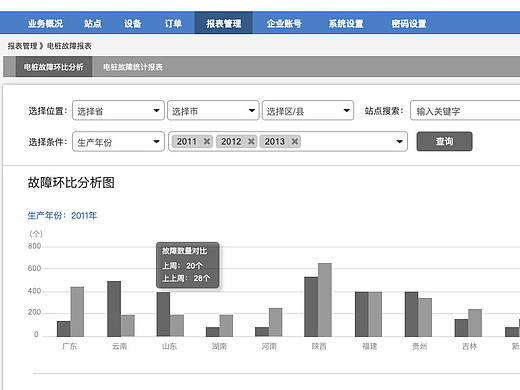
Task: Open the 报表管理 menu
Action: click(224, 23)
